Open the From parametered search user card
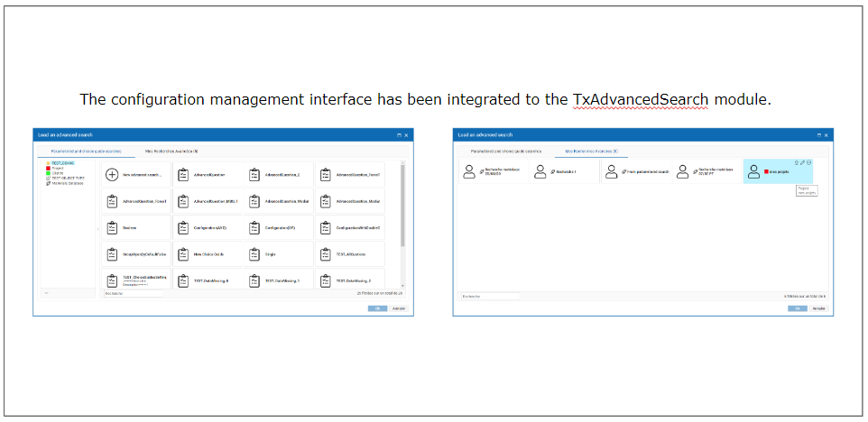This screenshot has width=868, height=422. coord(635,171)
